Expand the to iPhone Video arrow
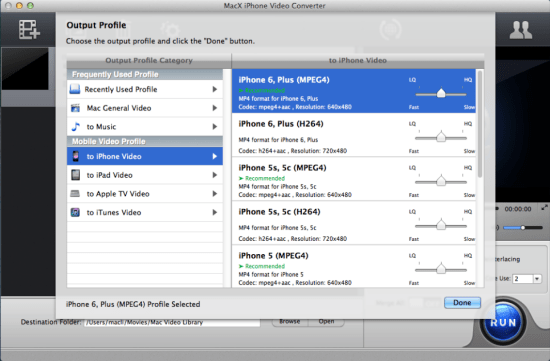Image resolution: width=550 pixels, height=361 pixels. (x=215, y=156)
